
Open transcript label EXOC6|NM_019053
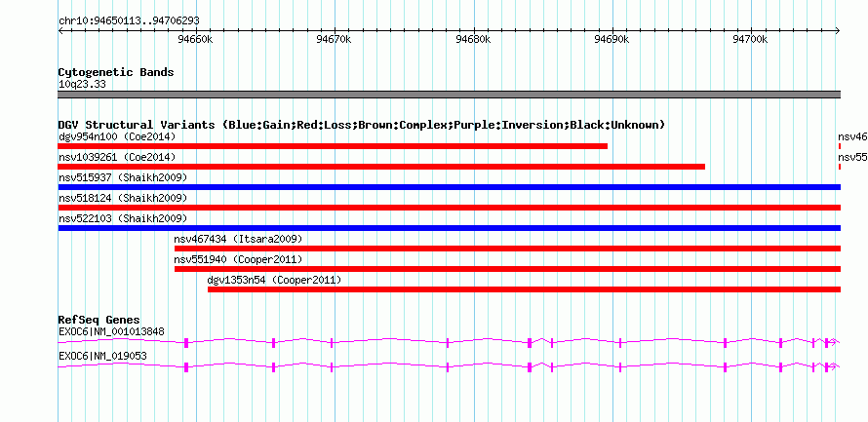(102, 356)
